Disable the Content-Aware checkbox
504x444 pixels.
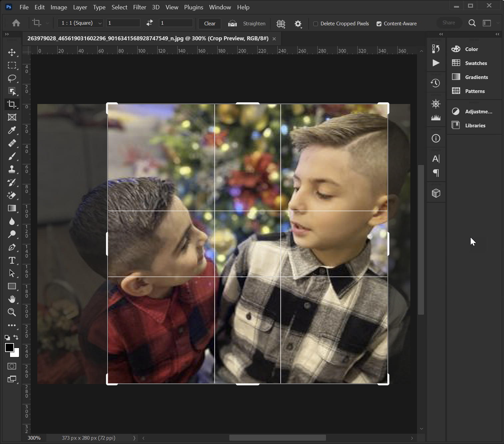pos(379,23)
